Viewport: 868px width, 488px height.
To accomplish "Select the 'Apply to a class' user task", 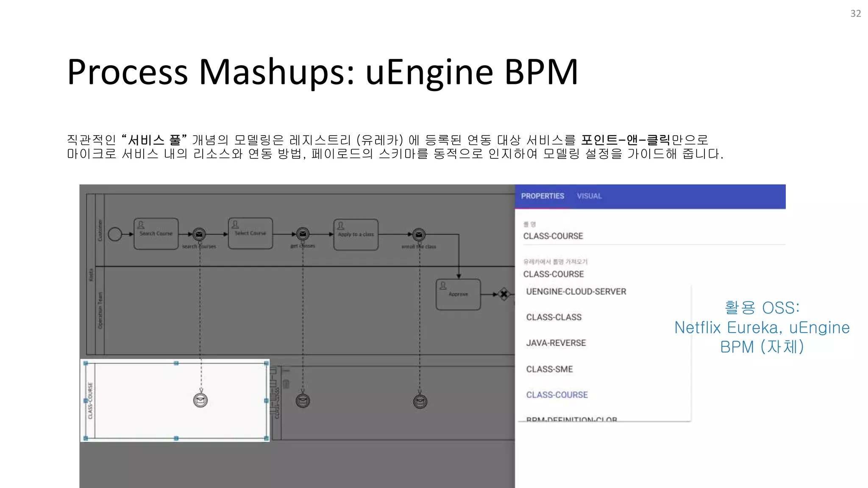I will pos(356,234).
